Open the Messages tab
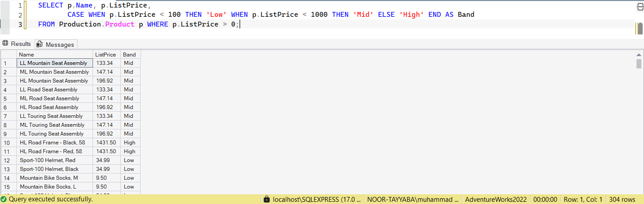Image resolution: width=644 pixels, height=204 pixels. (x=56, y=44)
